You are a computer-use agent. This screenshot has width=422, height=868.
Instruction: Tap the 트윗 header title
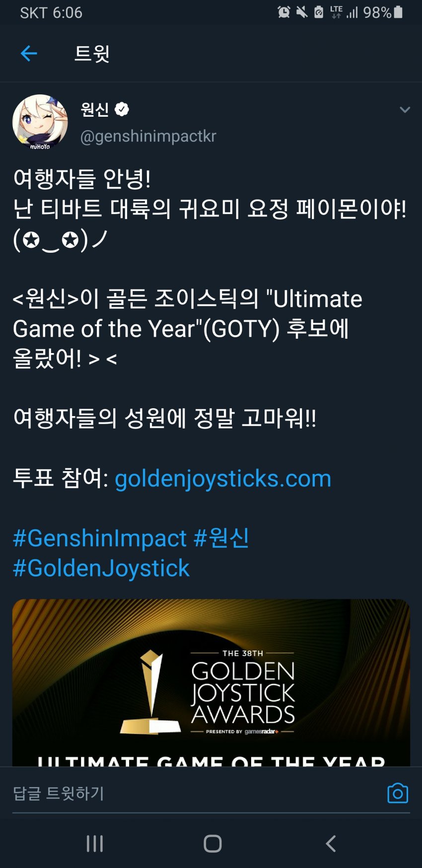point(92,53)
